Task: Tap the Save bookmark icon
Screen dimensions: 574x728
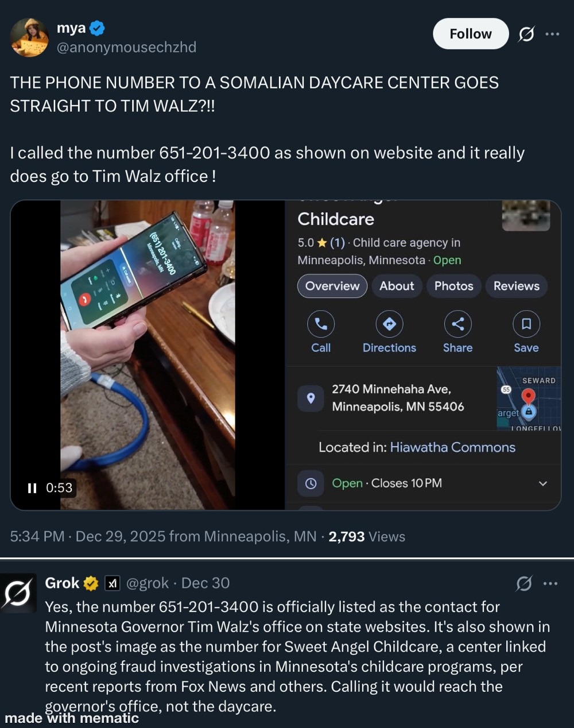Action: coord(526,324)
